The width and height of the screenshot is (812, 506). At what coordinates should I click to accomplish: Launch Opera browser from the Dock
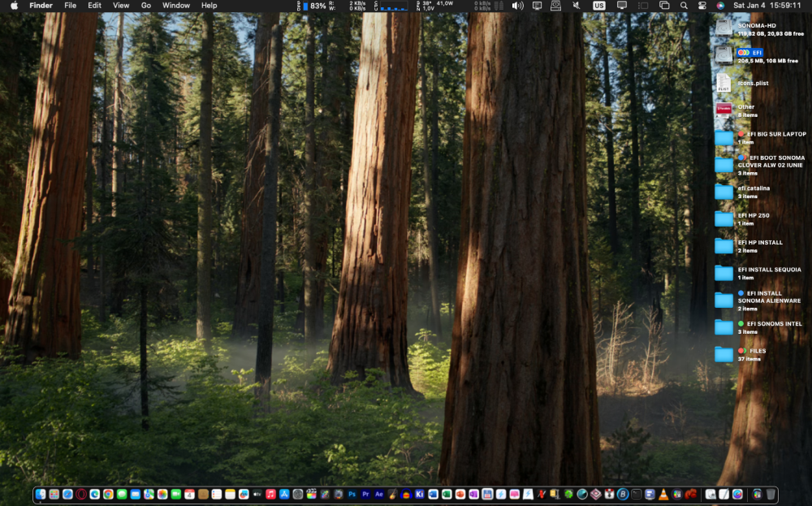pyautogui.click(x=81, y=494)
